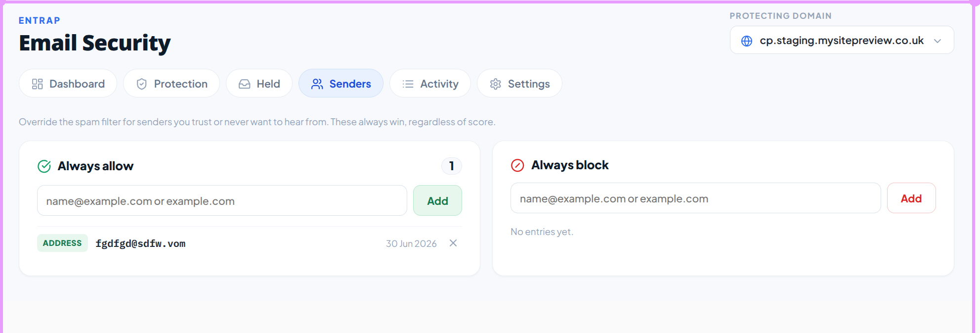980x333 pixels.
Task: Click the Held inbox tray icon
Action: pyautogui.click(x=245, y=84)
